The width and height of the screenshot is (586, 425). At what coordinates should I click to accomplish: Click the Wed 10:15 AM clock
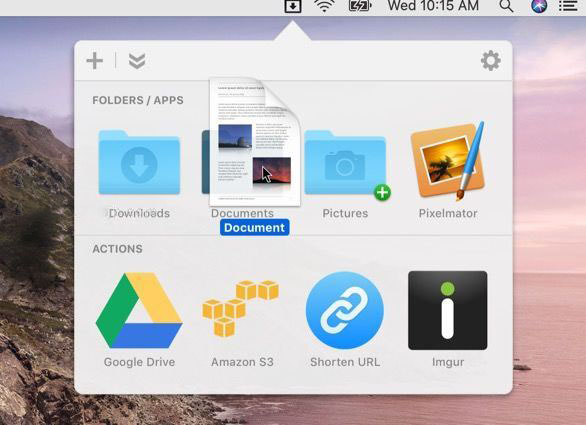coord(433,6)
